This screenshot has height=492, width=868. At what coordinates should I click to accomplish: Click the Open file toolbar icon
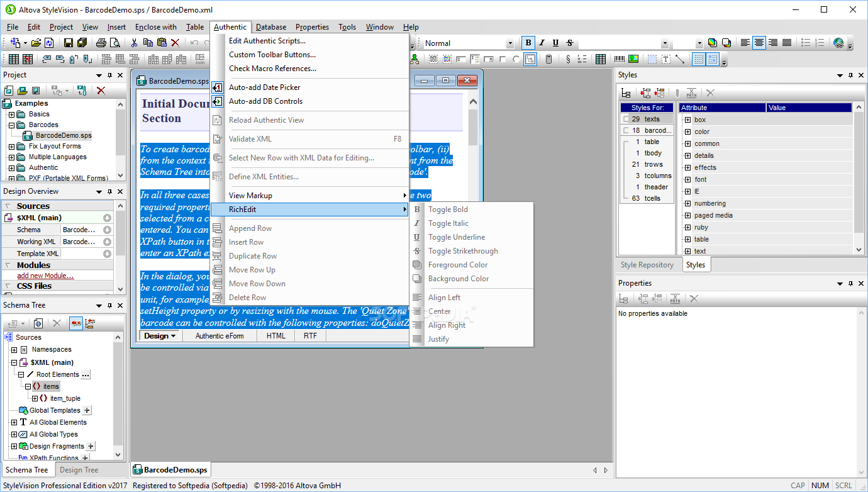pyautogui.click(x=36, y=43)
